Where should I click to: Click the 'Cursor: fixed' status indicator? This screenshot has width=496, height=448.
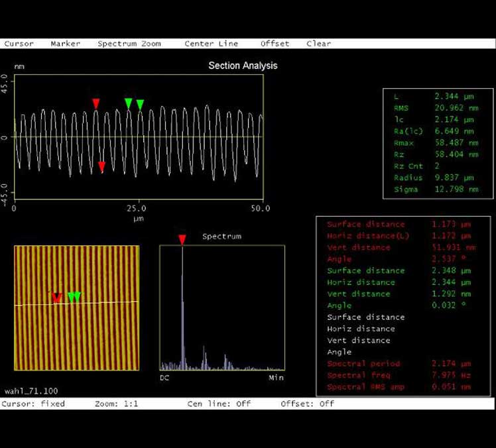coord(34,404)
